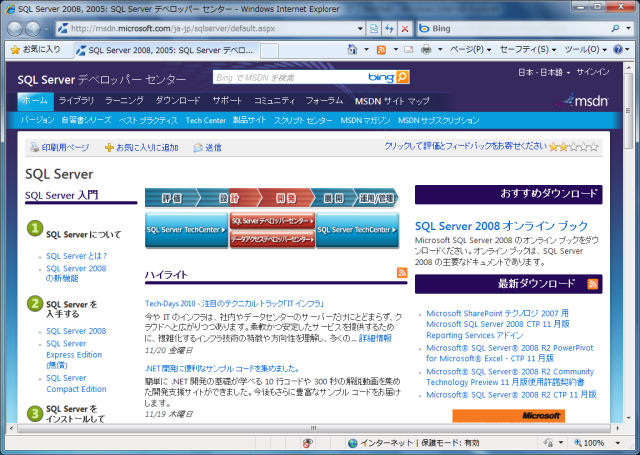This screenshot has height=455, width=640.
Task: Refresh the page using the refresh icon
Action: [389, 29]
